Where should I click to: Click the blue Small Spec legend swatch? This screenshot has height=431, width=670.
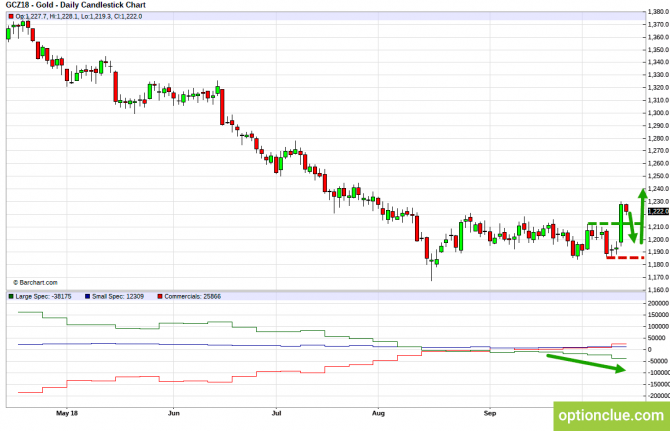88,296
